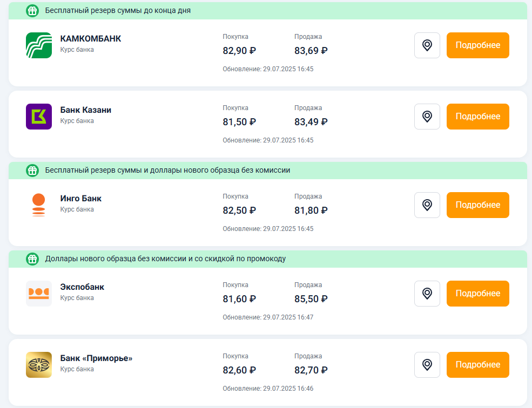Open the Банк «Приморье» name link
Screen dimensions: 532x408
tap(96, 358)
